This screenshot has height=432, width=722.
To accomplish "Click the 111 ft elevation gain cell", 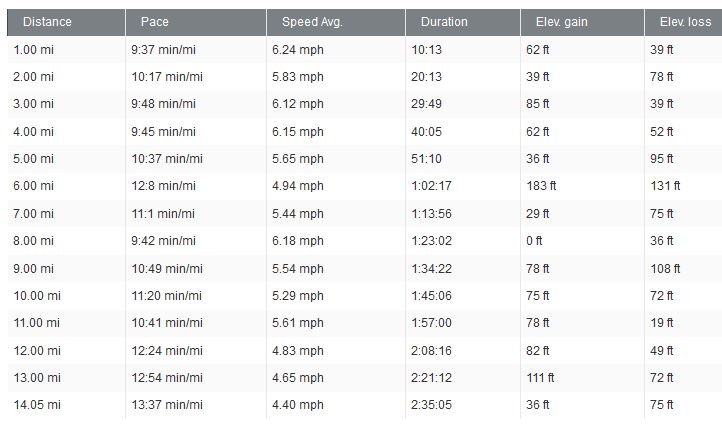I will pyautogui.click(x=540, y=377).
